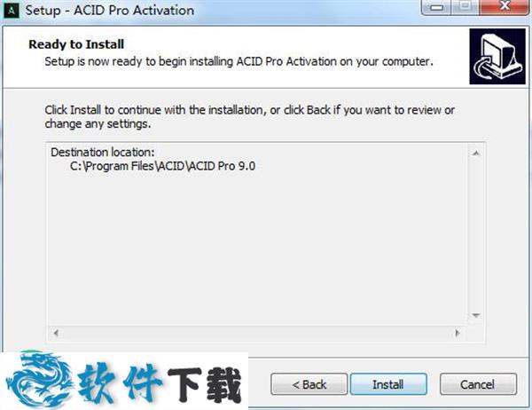This screenshot has height=410, width=532.
Task: Click the Setup - ACID Pro Activation title text
Action: tap(110, 10)
